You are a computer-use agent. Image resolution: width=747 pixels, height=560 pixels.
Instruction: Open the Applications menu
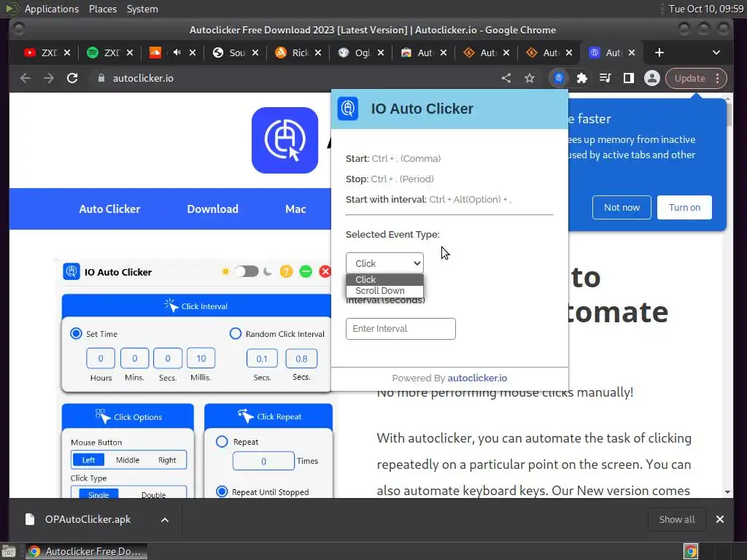tap(52, 9)
